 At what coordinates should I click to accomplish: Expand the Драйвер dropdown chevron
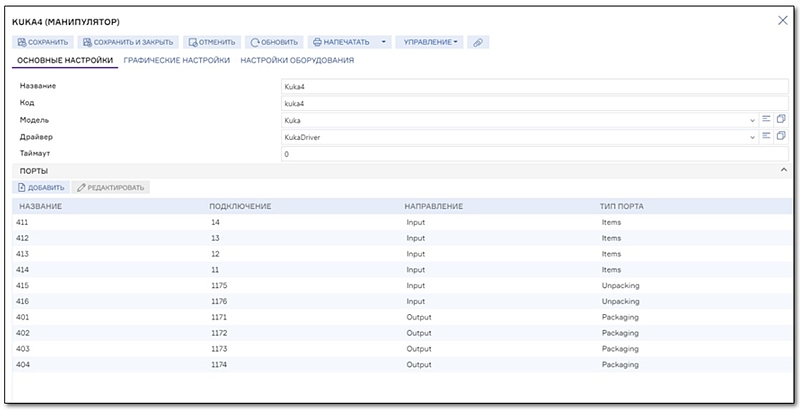tap(752, 137)
